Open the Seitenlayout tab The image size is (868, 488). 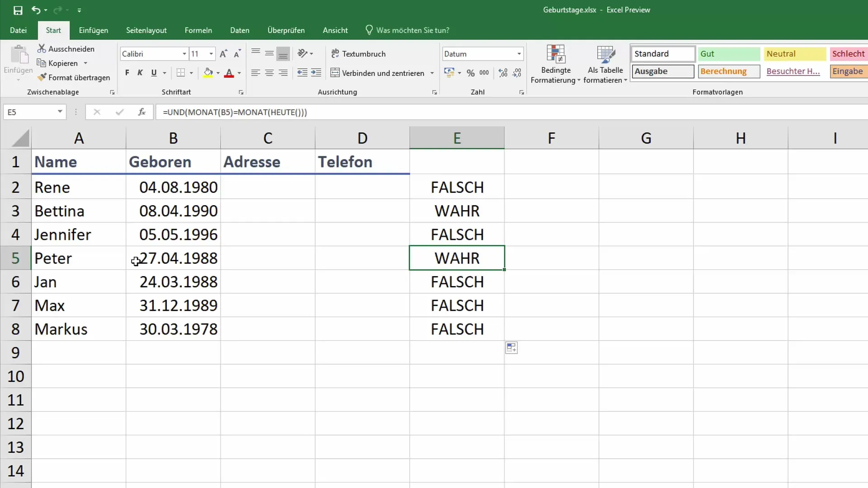pyautogui.click(x=146, y=30)
